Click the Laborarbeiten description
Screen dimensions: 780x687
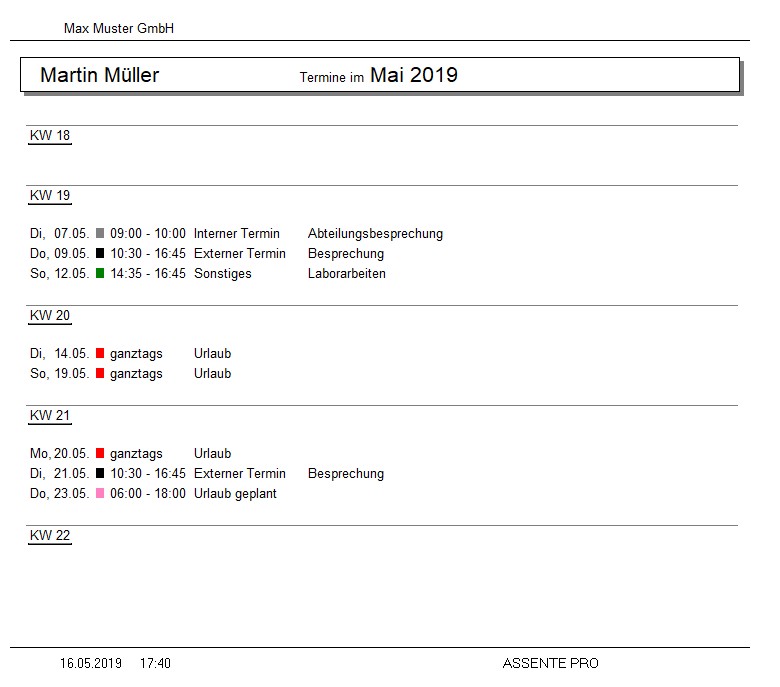tap(347, 274)
